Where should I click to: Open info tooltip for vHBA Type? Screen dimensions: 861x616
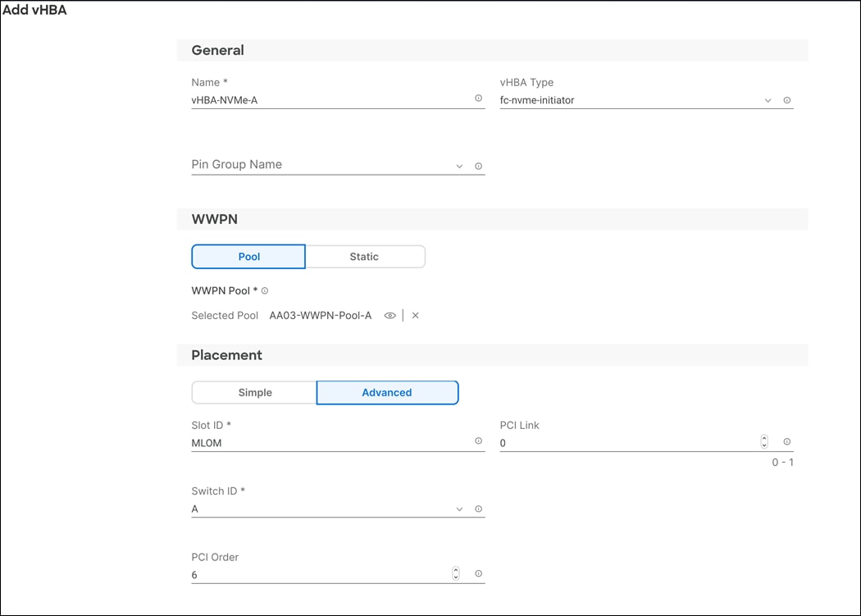[x=786, y=99]
